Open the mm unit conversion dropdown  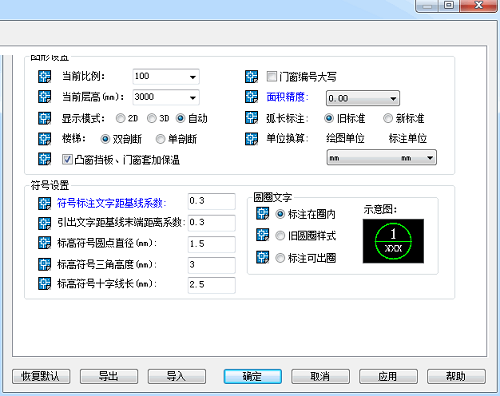point(381,158)
